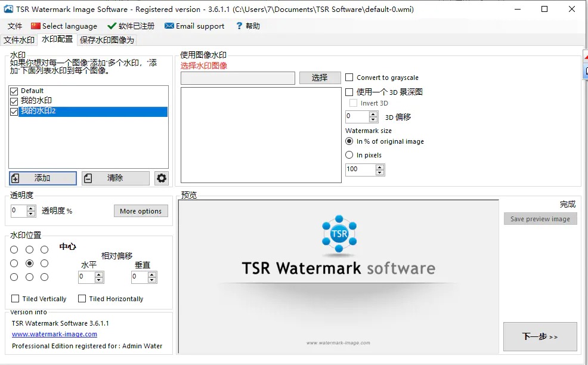Screen dimensions: 588x365
Task: Check the Tiled Horizontally option
Action: pos(82,299)
